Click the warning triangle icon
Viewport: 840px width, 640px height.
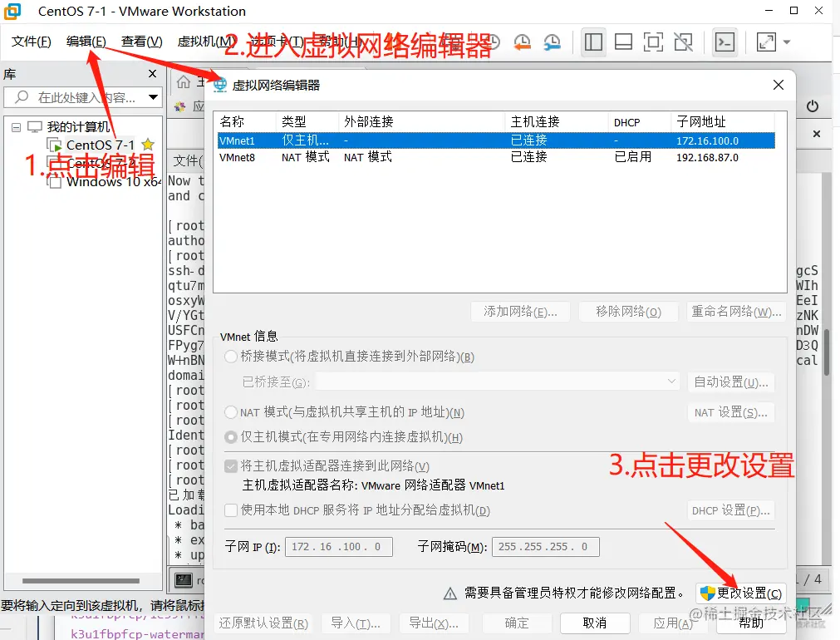(x=450, y=593)
